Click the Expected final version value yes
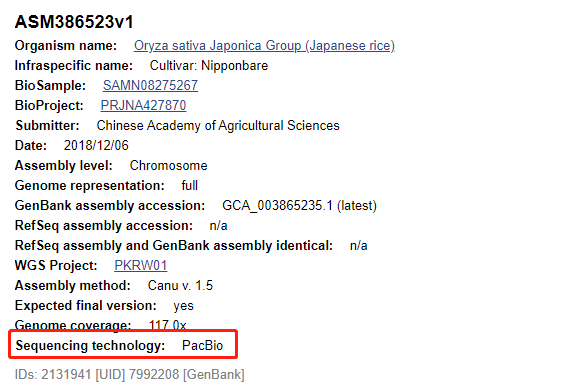This screenshot has width=563, height=389. click(x=183, y=306)
